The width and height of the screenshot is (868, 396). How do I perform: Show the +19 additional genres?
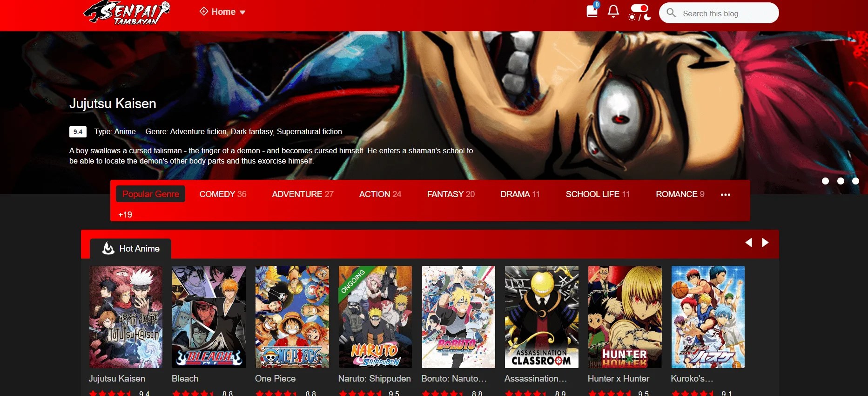[125, 215]
